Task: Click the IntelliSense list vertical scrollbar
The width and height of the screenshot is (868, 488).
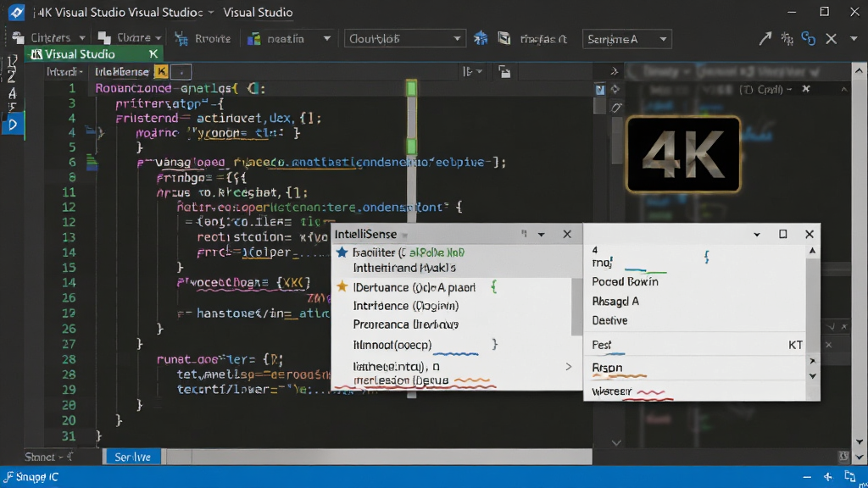Action: point(576,307)
